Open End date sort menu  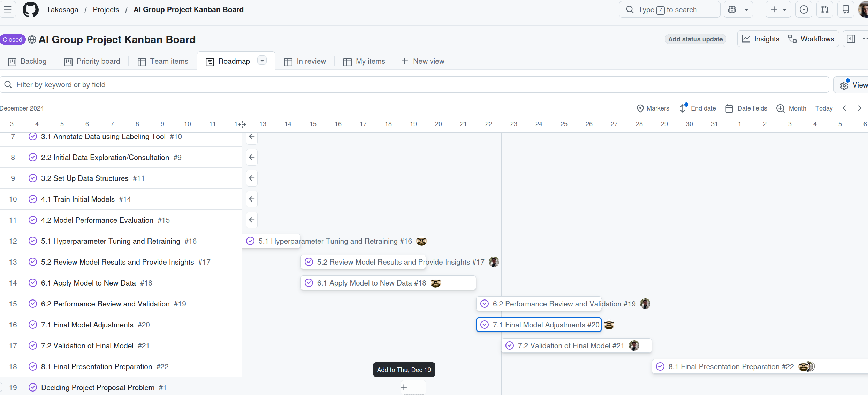pos(698,108)
